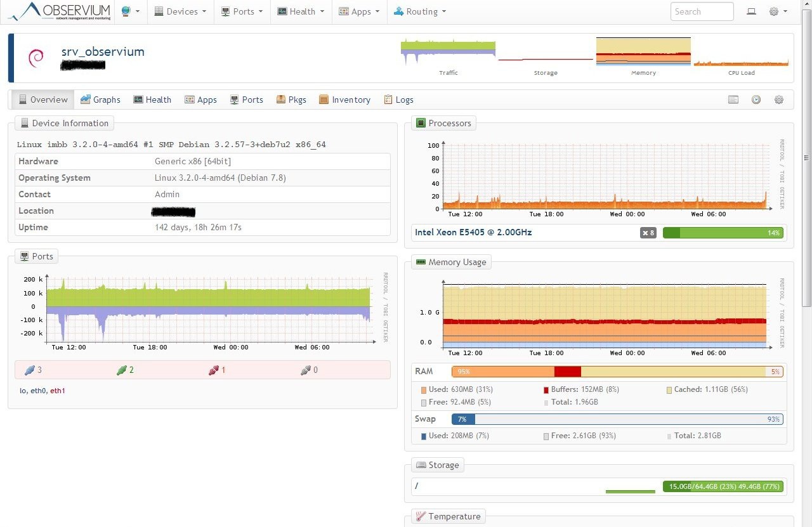Image resolution: width=812 pixels, height=527 pixels.
Task: Click the clock performance icon in tab bar
Action: (756, 100)
